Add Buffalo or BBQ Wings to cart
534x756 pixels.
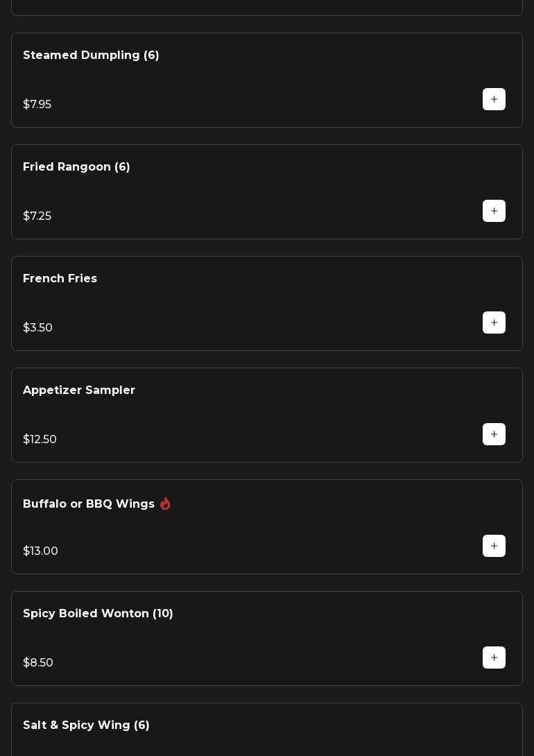pos(494,546)
